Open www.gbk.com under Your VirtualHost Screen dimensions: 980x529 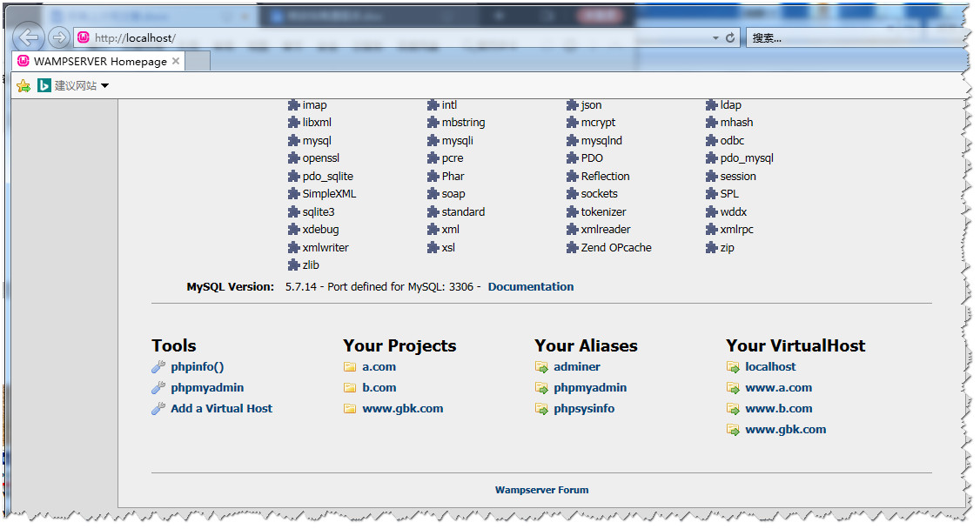click(x=785, y=429)
